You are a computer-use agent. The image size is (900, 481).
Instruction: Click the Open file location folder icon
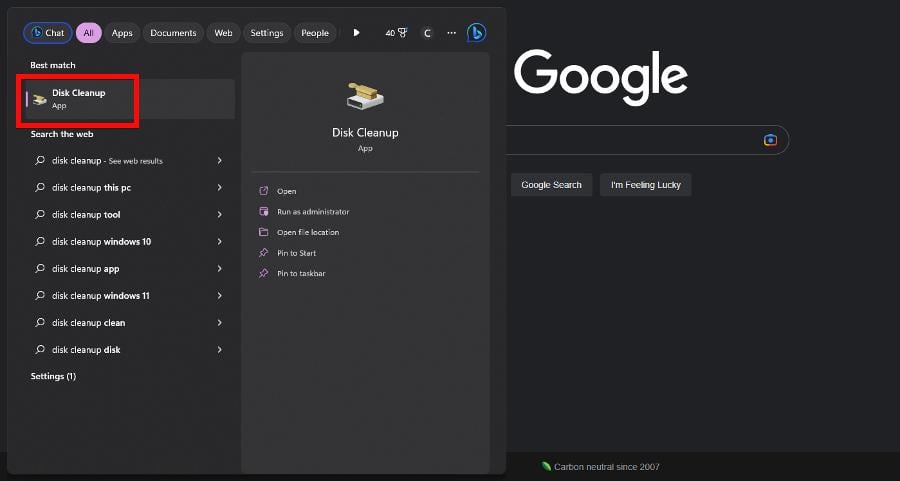pyautogui.click(x=263, y=232)
